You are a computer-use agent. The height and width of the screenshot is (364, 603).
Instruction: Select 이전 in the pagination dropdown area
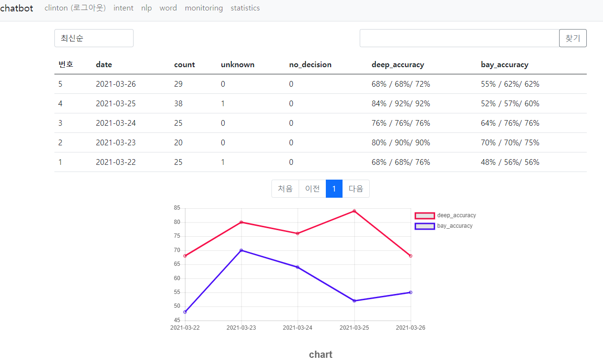tap(312, 189)
